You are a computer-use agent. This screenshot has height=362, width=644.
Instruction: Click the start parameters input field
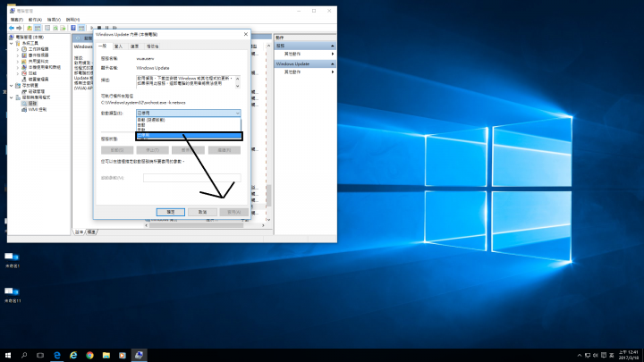click(191, 178)
